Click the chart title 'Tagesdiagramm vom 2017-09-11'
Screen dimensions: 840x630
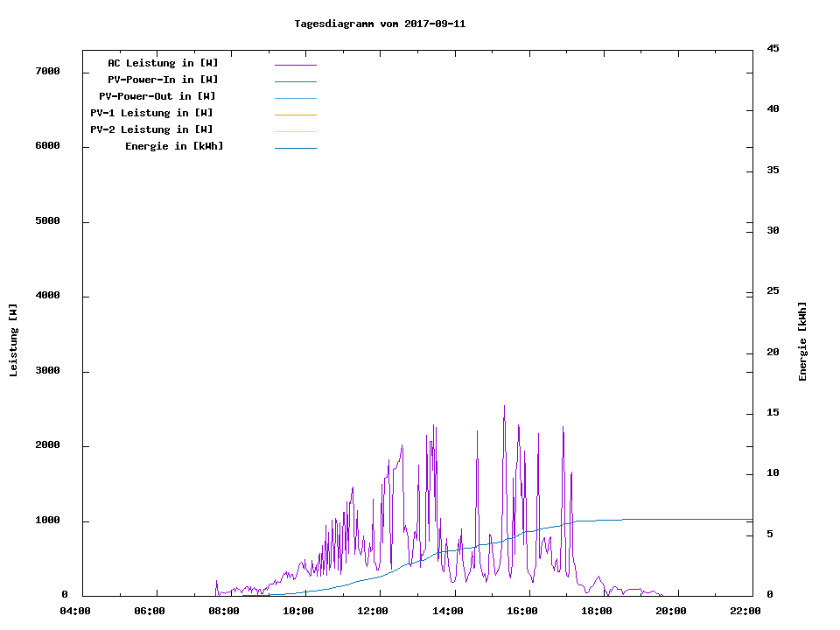pyautogui.click(x=380, y=24)
